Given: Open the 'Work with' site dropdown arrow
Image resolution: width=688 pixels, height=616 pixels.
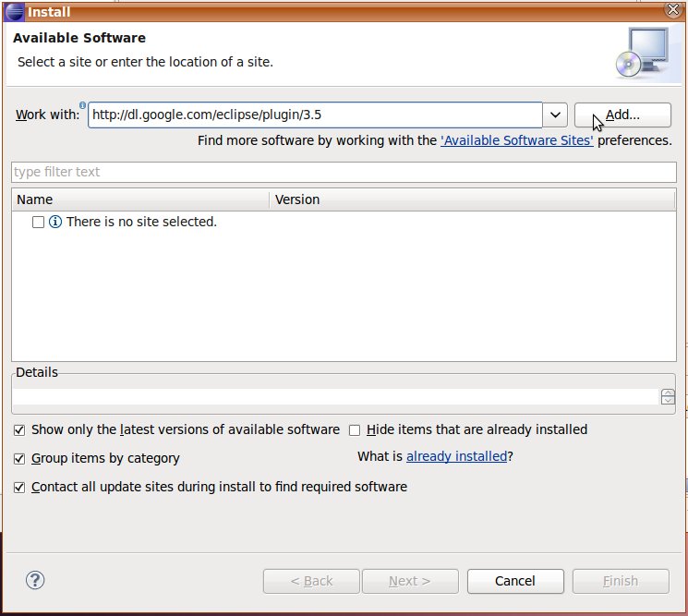Looking at the screenshot, I should click(x=555, y=115).
